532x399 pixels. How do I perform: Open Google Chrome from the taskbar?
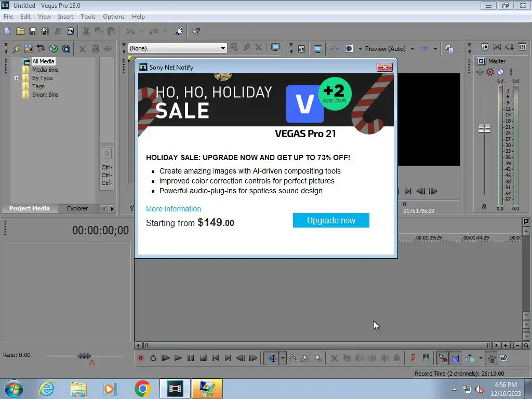pos(142,389)
